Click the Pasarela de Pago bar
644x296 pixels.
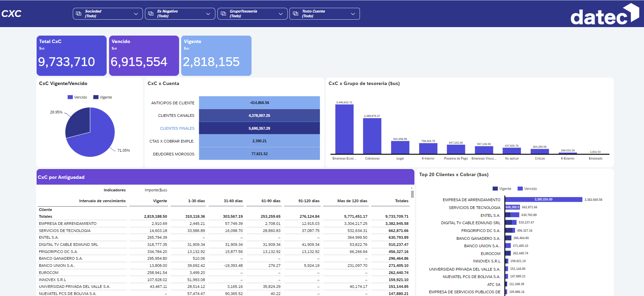pyautogui.click(x=456, y=149)
